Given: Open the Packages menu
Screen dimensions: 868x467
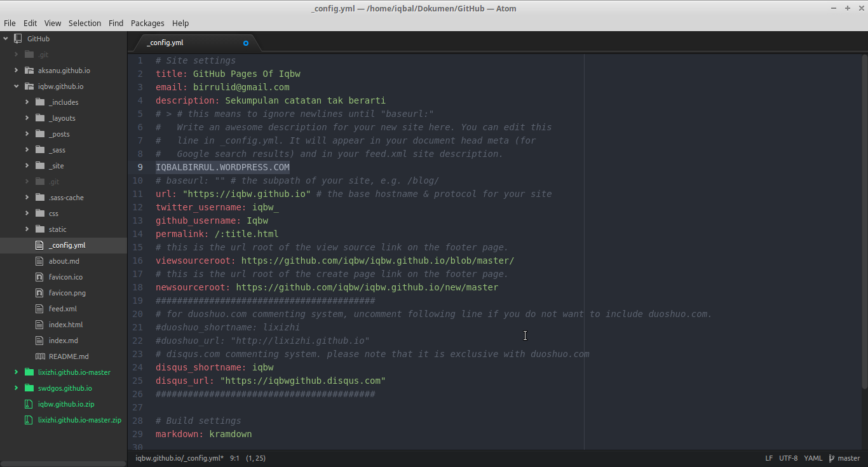Looking at the screenshot, I should click(147, 23).
